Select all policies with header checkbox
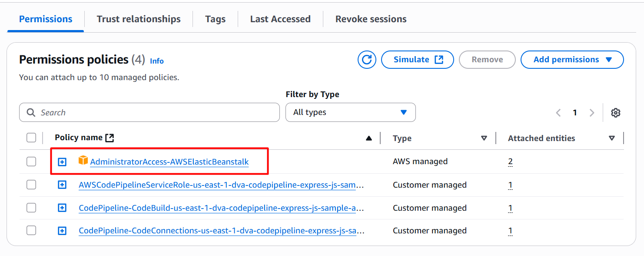Screen dimensions: 644x256 point(31,138)
